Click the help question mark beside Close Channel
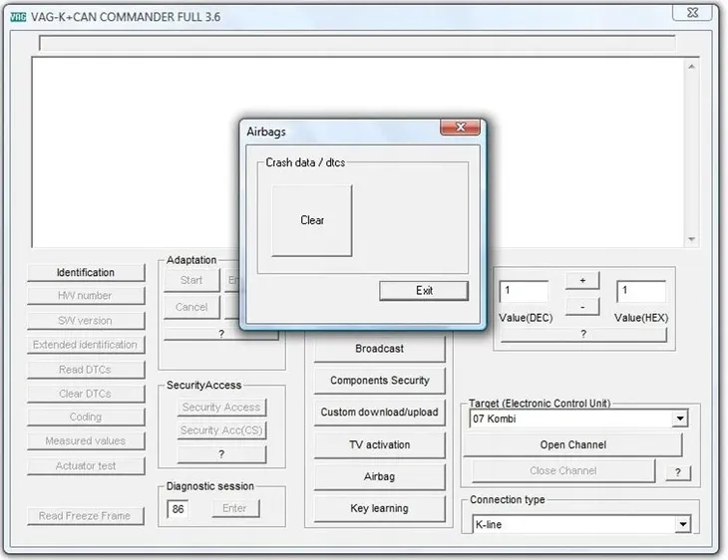728x560 pixels. [678, 472]
